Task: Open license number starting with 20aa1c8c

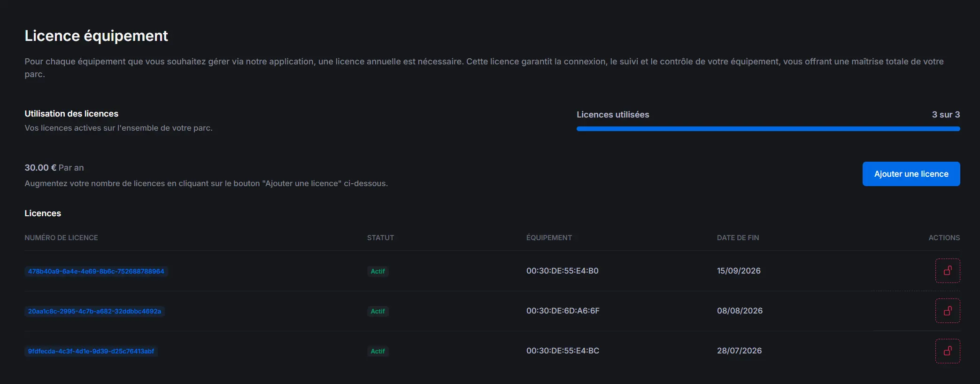Action: pyautogui.click(x=94, y=311)
